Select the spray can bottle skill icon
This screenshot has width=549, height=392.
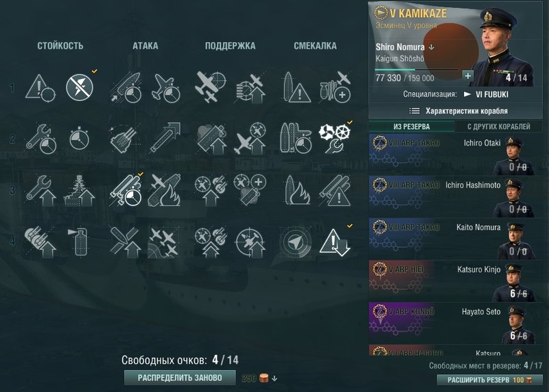click(x=80, y=242)
